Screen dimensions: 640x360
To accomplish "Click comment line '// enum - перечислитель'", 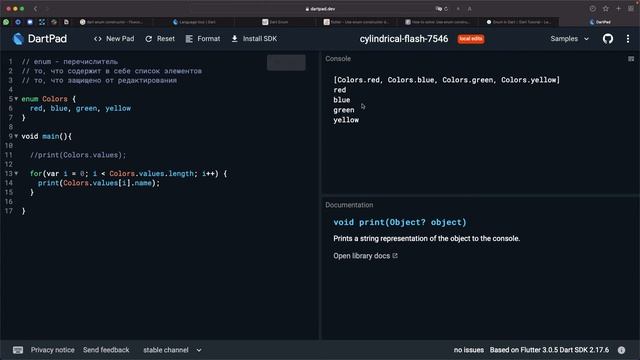I will pyautogui.click(x=69, y=62).
